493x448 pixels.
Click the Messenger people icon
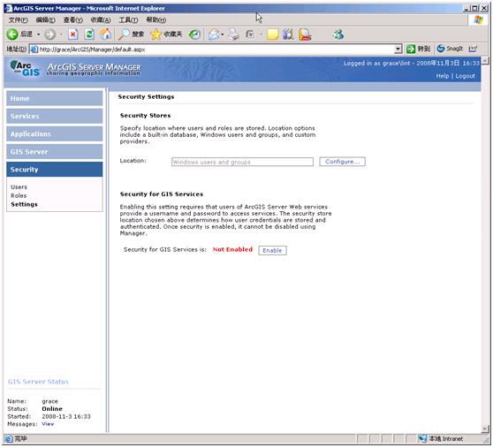pyautogui.click(x=338, y=34)
